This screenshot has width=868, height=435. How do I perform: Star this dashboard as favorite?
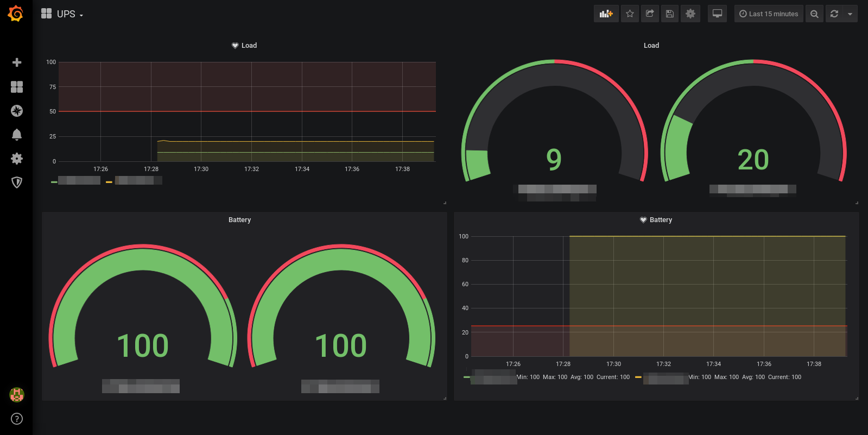click(630, 14)
